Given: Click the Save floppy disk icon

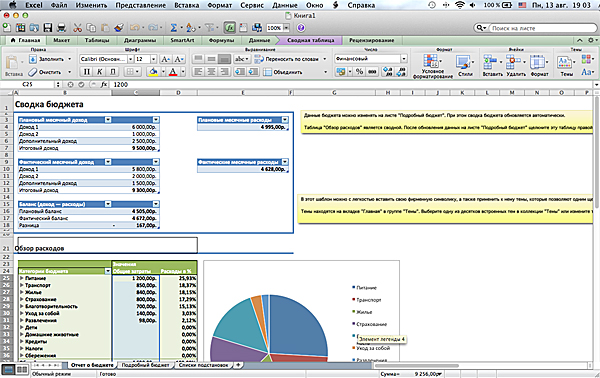Looking at the screenshot, I should click(x=47, y=28).
